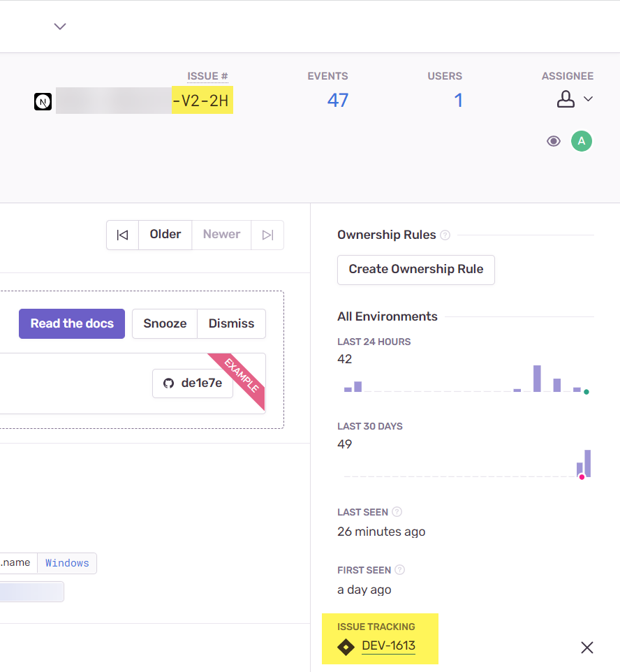Jump to the newest event
This screenshot has width=620, height=672.
click(267, 235)
